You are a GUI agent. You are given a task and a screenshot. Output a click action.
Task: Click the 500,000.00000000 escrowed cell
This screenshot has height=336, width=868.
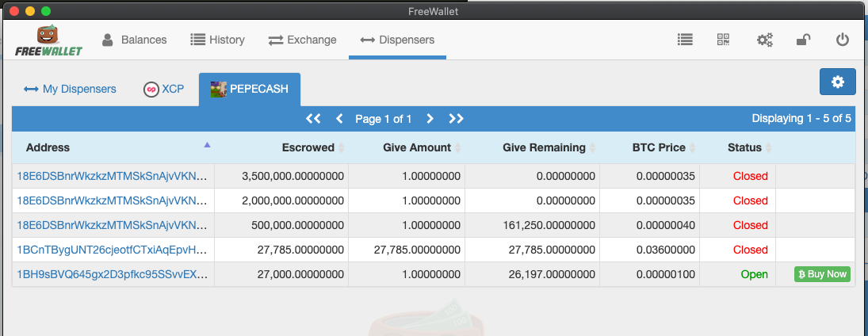[281, 225]
